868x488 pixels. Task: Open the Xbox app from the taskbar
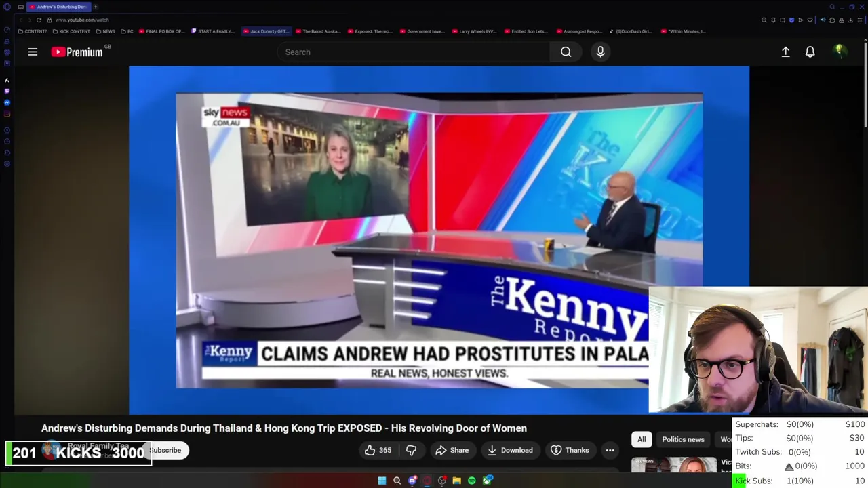(x=487, y=481)
